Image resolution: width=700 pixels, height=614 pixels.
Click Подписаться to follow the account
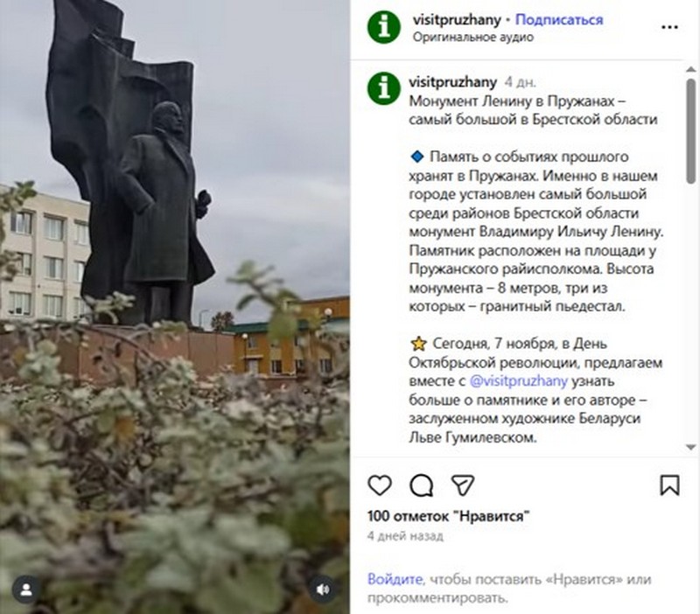pos(559,19)
